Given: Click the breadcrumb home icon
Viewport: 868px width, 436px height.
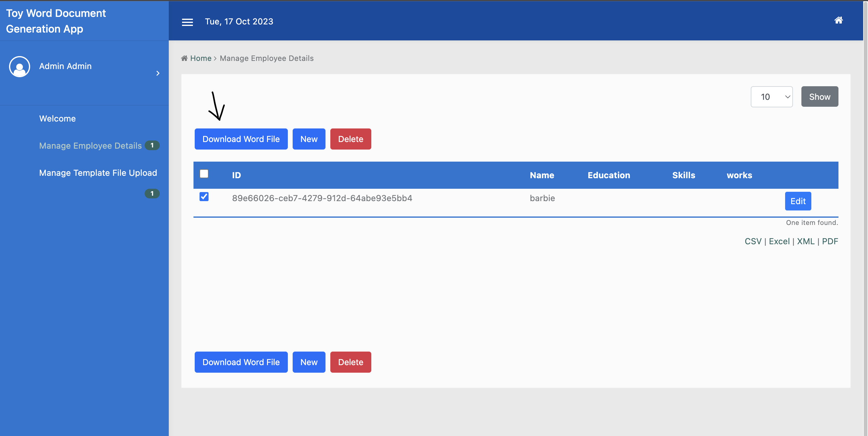Looking at the screenshot, I should point(184,58).
